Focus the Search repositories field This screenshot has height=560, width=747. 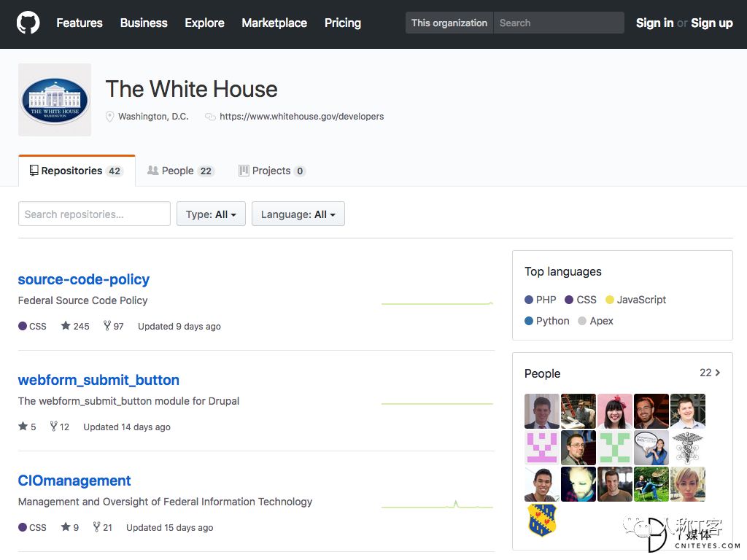[94, 214]
